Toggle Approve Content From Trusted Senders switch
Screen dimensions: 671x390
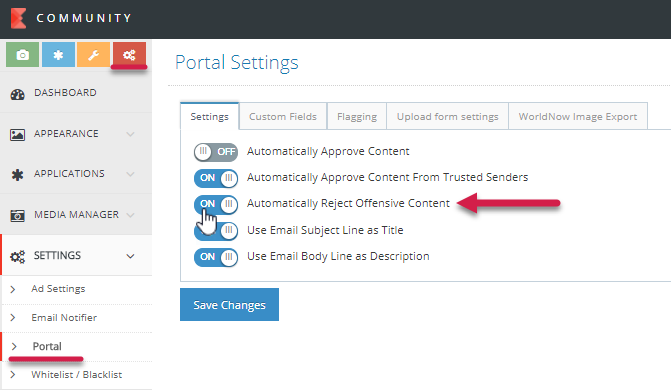point(216,178)
